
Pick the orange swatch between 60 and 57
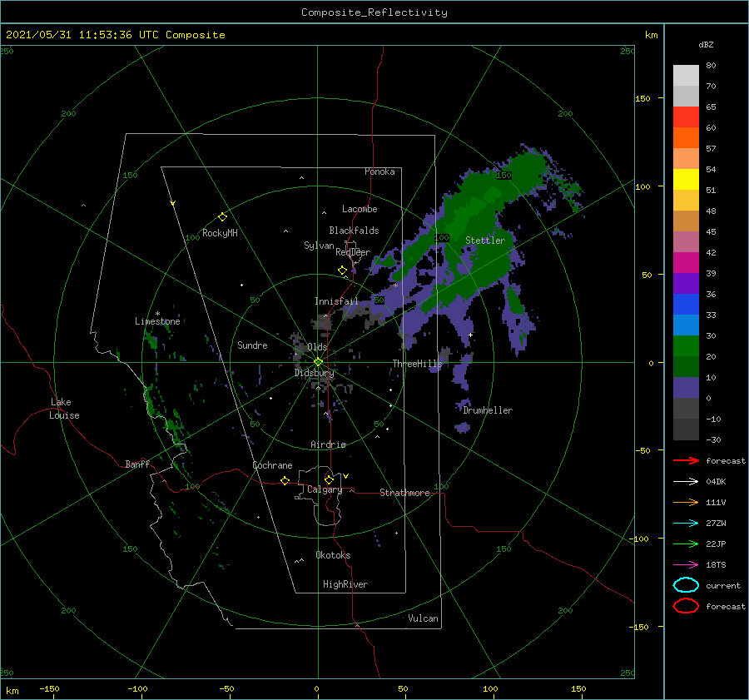point(686,138)
